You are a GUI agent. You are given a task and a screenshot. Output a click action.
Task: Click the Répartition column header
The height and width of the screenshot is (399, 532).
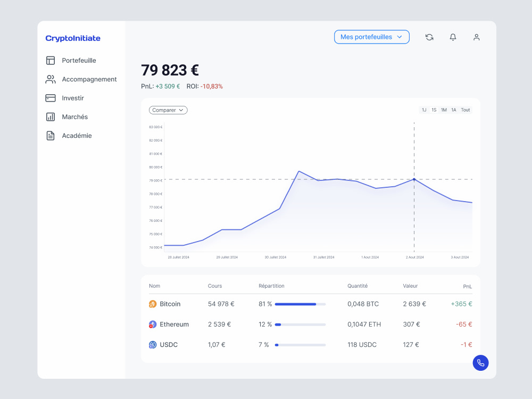(271, 286)
